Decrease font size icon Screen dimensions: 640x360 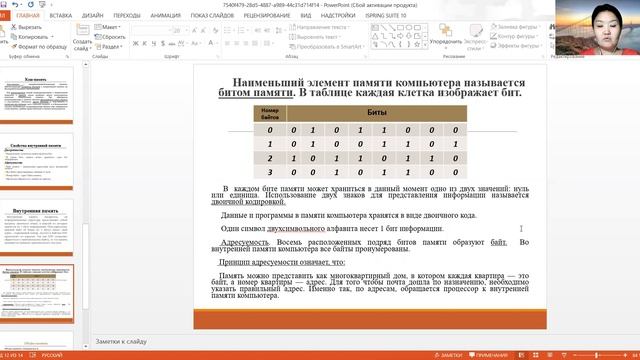pos(204,31)
